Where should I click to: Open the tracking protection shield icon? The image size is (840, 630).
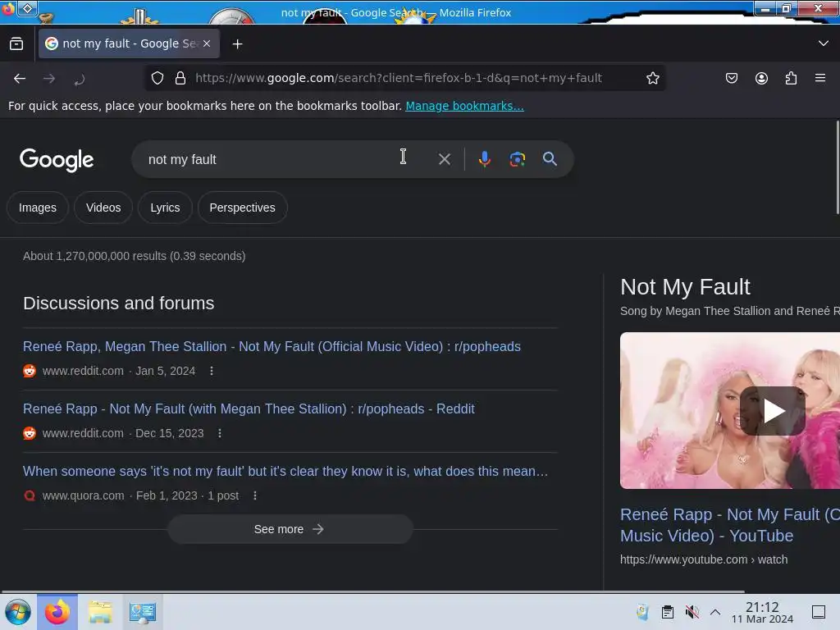pyautogui.click(x=157, y=78)
